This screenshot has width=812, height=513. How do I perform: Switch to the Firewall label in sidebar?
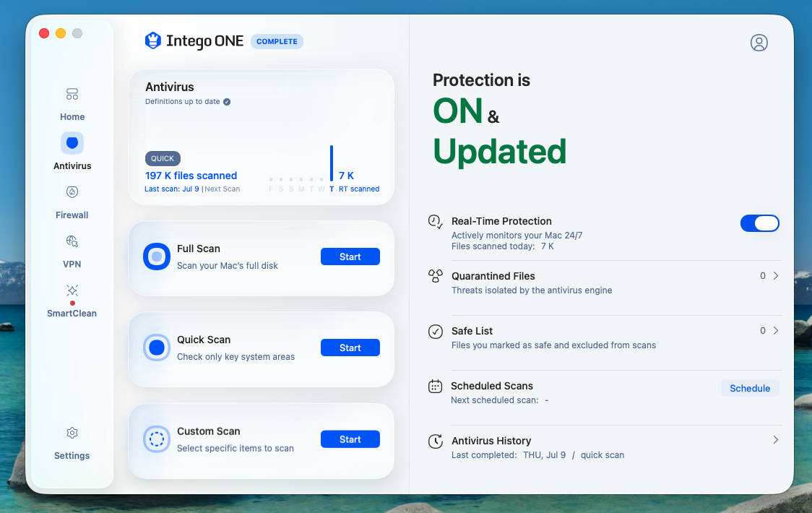click(x=72, y=215)
